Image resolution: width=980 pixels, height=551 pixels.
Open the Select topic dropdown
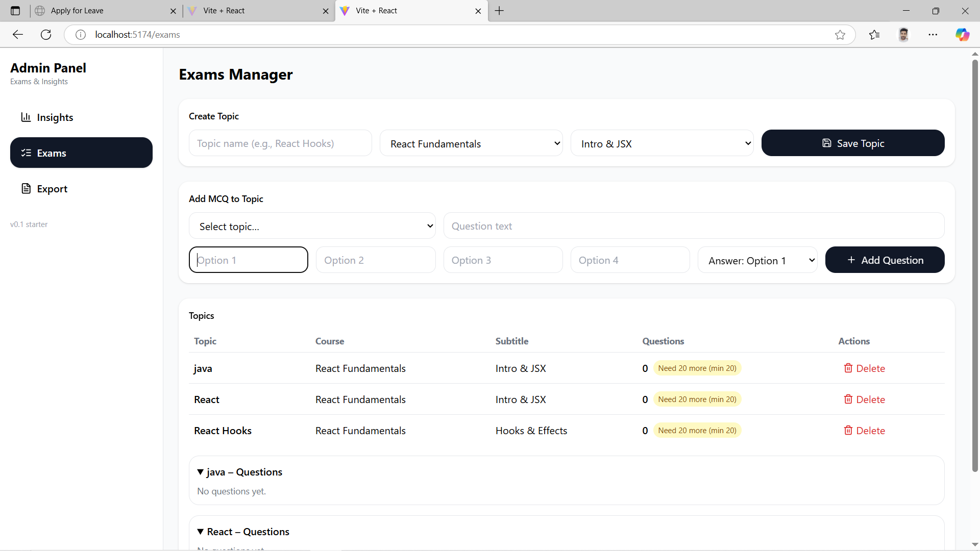[x=312, y=226]
